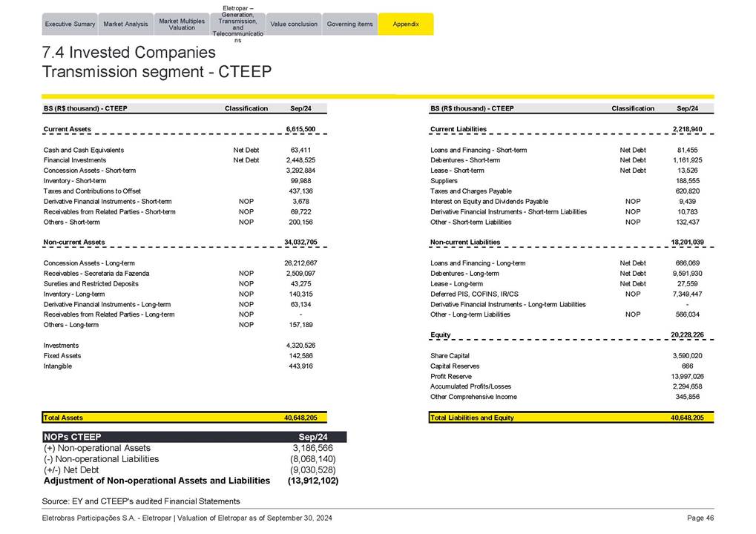Click Non-current Liabilities total 18,201,039
Screen dimensions: 756x534
(x=687, y=243)
